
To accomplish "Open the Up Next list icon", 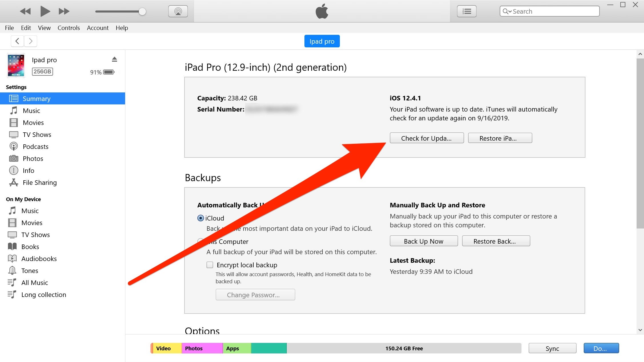I will (x=467, y=11).
